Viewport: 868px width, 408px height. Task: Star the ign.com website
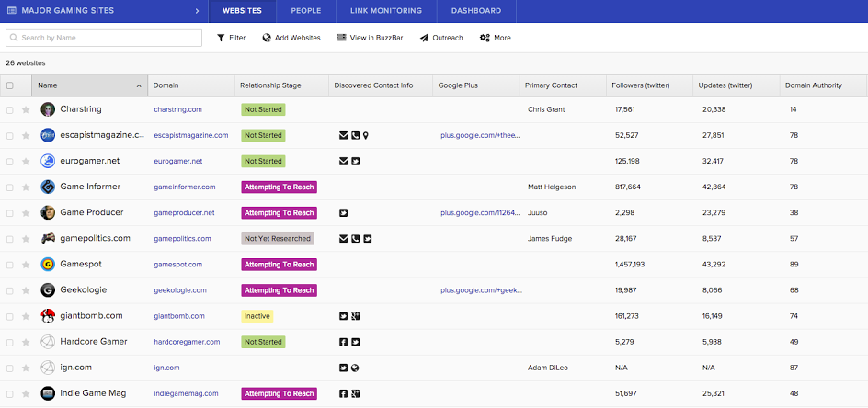26,368
